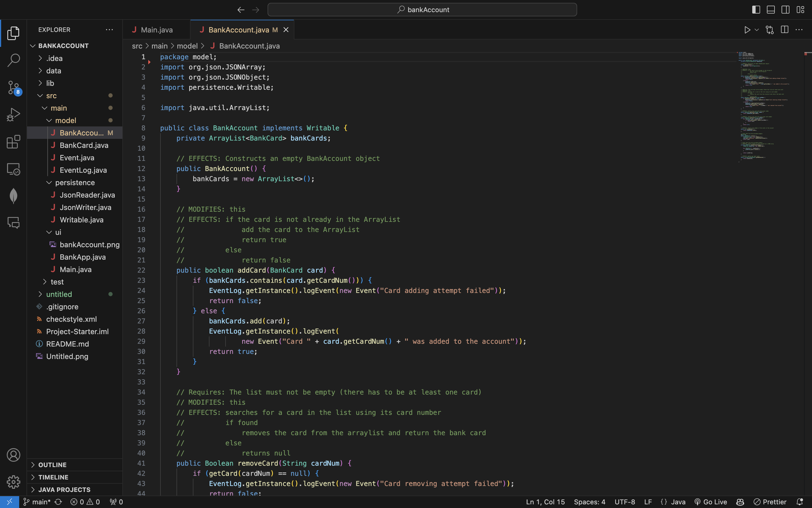
Task: Expand the data folder
Action: pyautogui.click(x=74, y=71)
